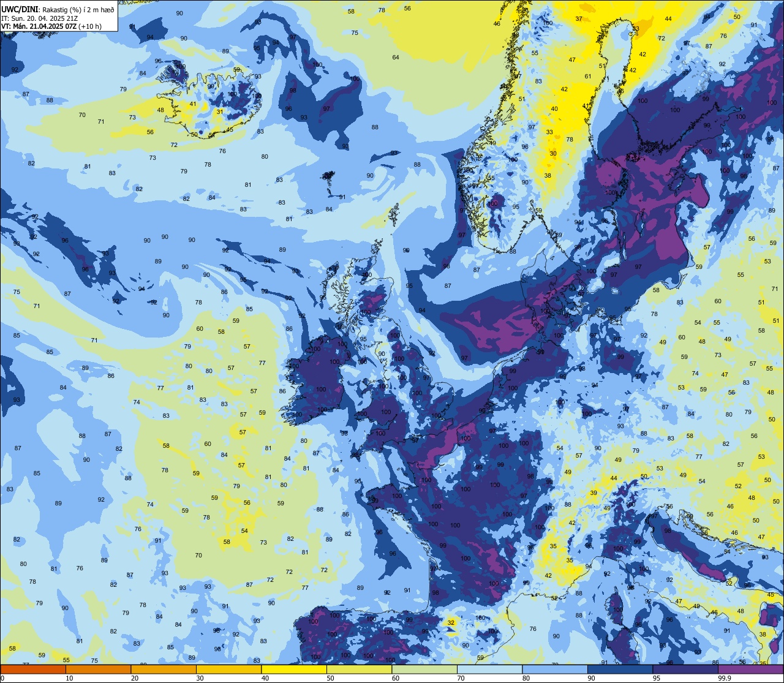The height and width of the screenshot is (683, 784).
Task: Click the valid time line 'VT: Mán. 21.04.2025 07Z'
Action: tap(39, 26)
